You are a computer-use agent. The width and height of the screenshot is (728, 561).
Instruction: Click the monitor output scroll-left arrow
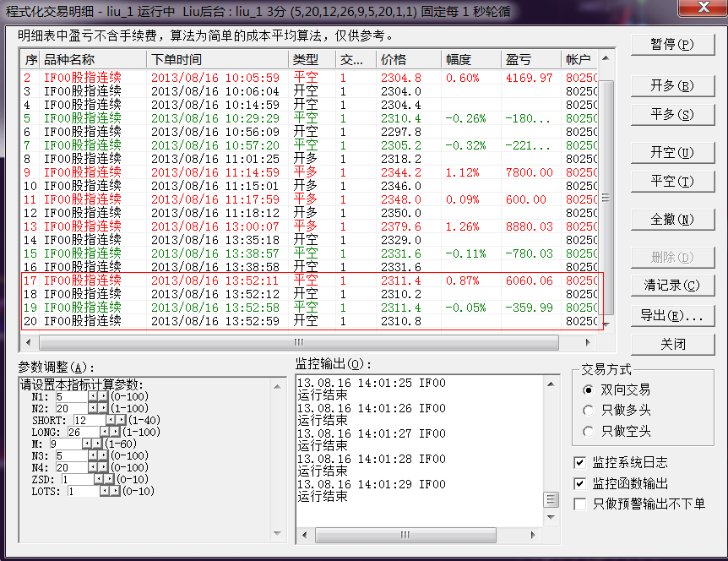[305, 535]
